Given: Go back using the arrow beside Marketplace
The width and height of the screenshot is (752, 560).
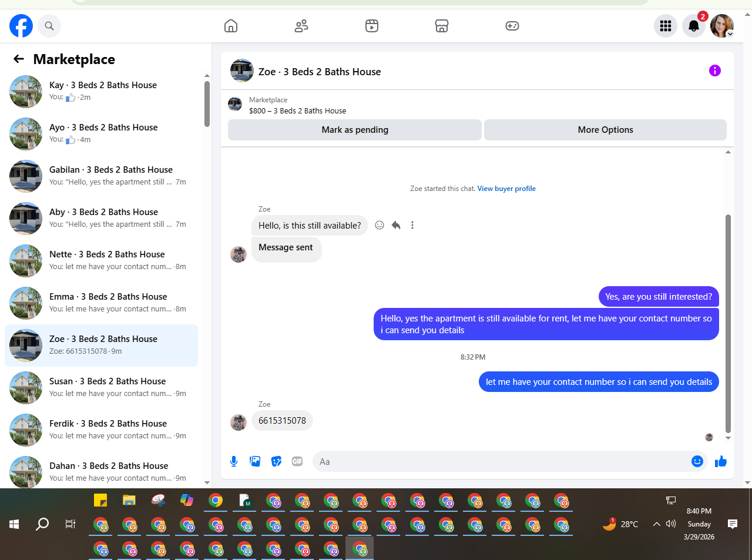Looking at the screenshot, I should [x=19, y=59].
